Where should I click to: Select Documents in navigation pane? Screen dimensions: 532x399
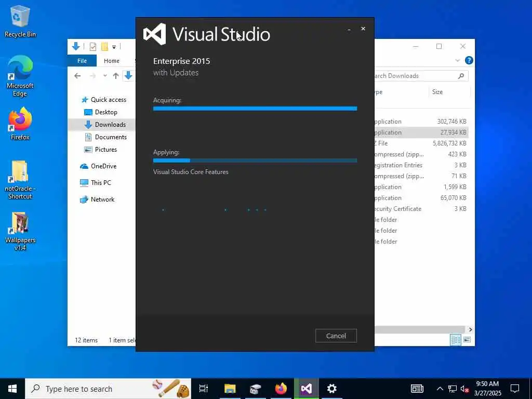[105, 137]
